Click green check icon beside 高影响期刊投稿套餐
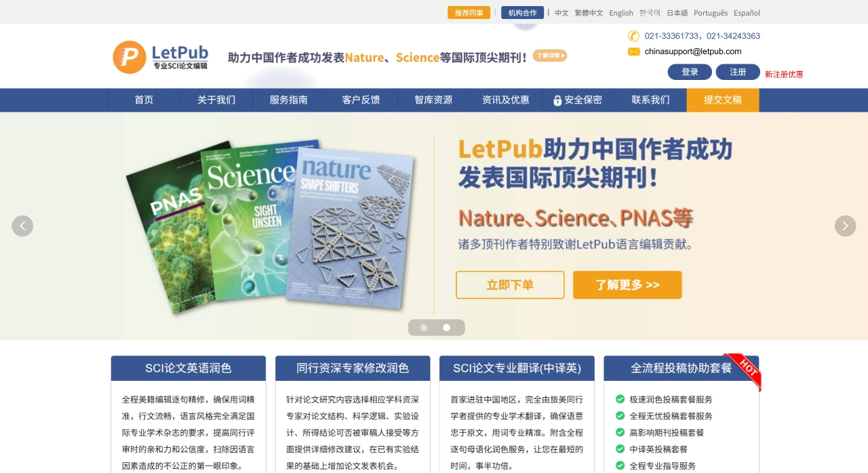 click(x=620, y=432)
